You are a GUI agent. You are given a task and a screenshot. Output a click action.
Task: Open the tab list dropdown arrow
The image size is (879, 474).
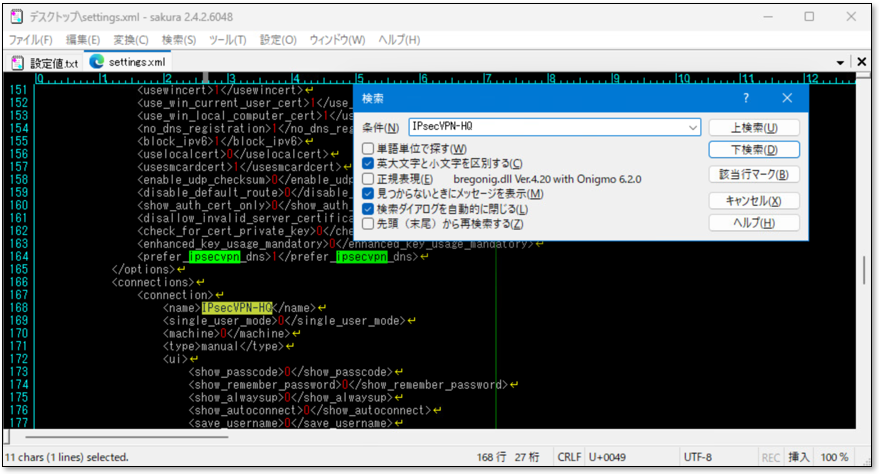(842, 62)
